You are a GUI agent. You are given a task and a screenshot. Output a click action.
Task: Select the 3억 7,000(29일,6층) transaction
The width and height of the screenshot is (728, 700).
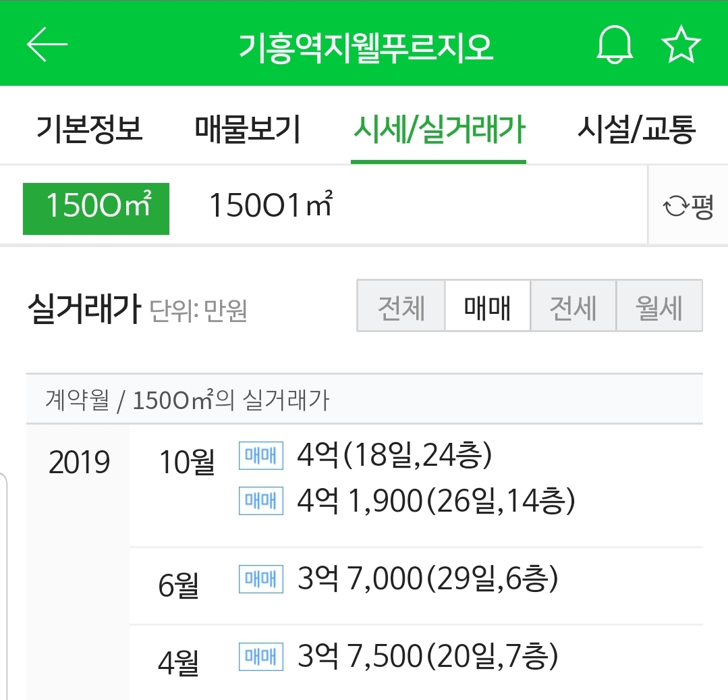[428, 578]
